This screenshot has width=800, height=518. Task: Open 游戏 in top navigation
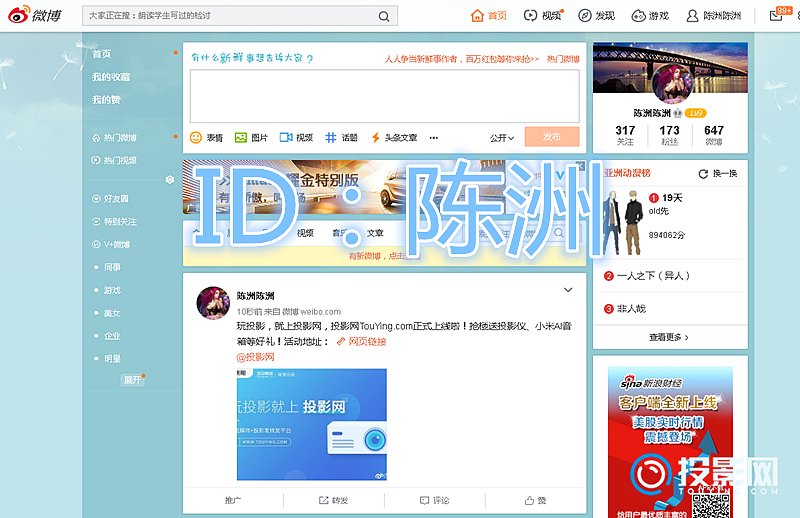tap(650, 16)
